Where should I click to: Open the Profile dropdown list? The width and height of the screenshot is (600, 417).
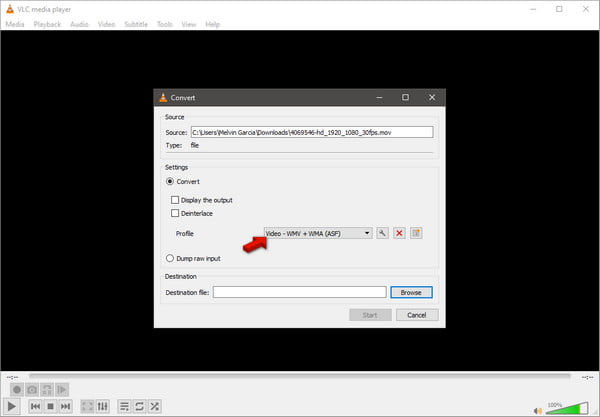click(318, 233)
